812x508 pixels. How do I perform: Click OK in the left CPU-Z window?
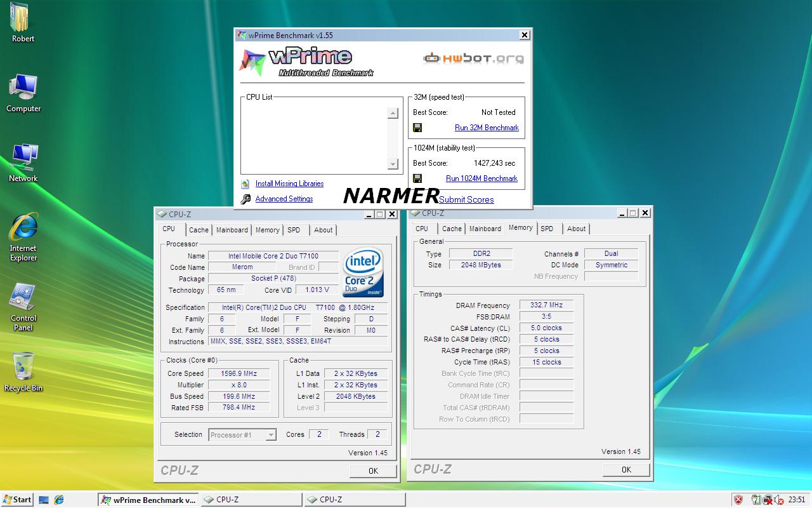pyautogui.click(x=373, y=471)
